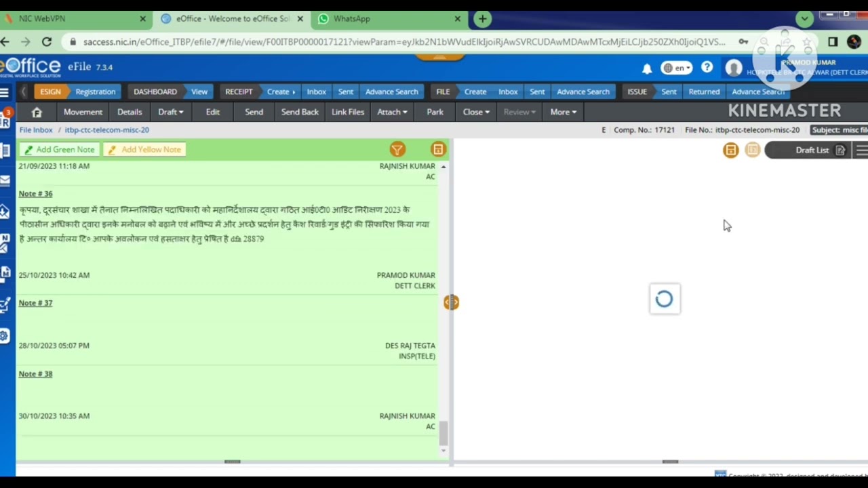Open the hamburger menu beside Draft List

click(x=861, y=150)
